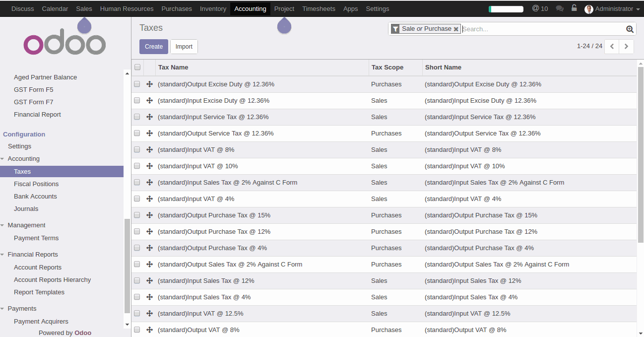Click drag handle of Input Service Tax row
The width and height of the screenshot is (644, 337).
(149, 117)
